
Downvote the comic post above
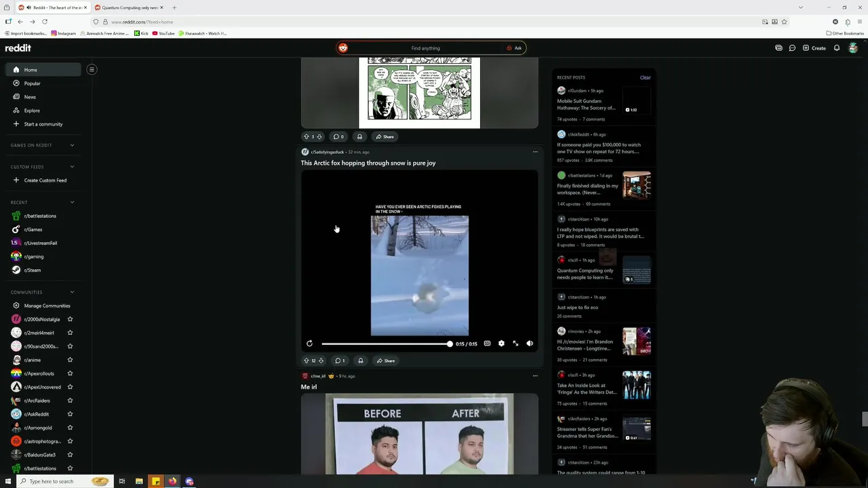click(x=319, y=137)
